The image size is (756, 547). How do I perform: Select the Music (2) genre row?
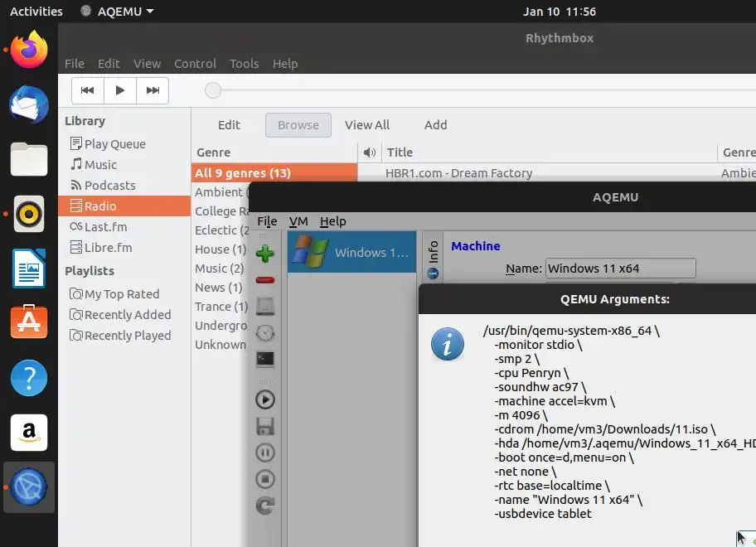220,268
